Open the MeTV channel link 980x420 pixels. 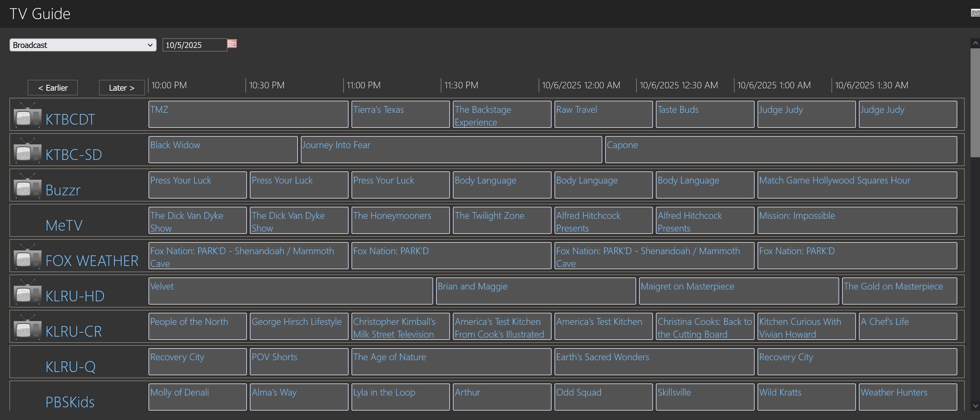(64, 225)
